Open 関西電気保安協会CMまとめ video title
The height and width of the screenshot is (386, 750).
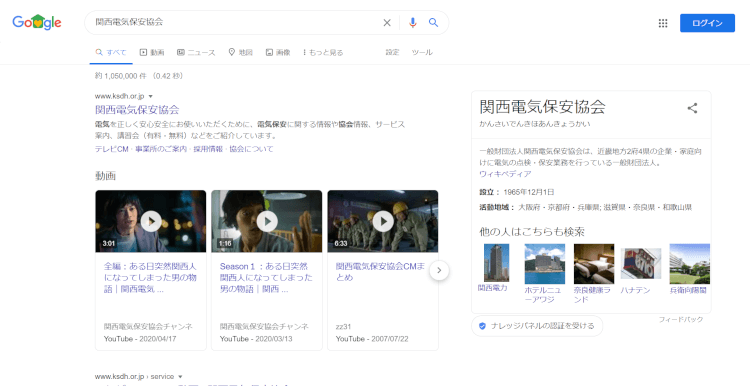click(380, 272)
